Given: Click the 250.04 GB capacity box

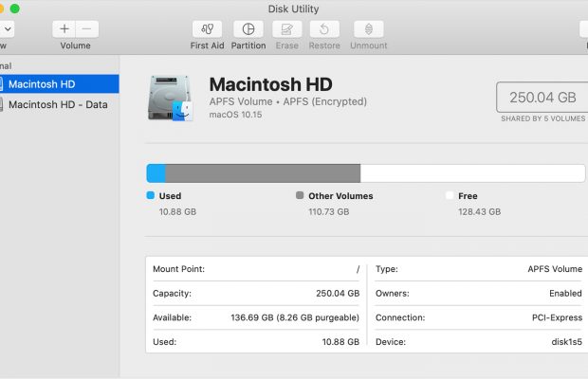Looking at the screenshot, I should point(542,98).
